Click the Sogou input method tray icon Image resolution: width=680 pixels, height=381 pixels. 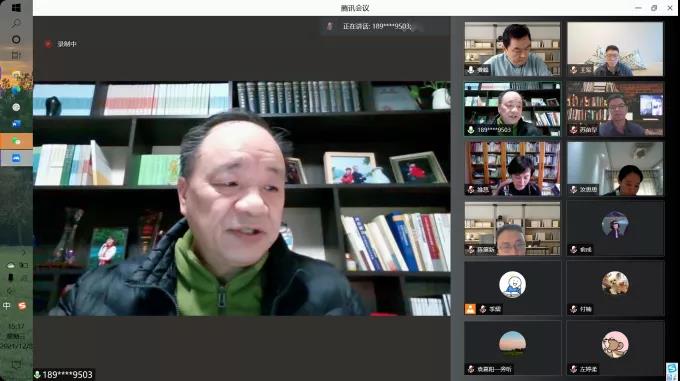coord(22,306)
